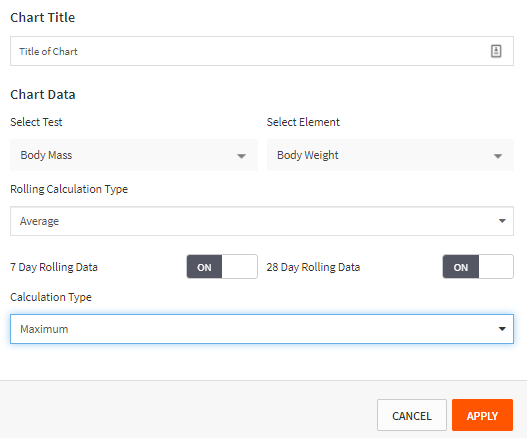
Task: Click the caret arrow beside Body Mass
Action: (241, 156)
